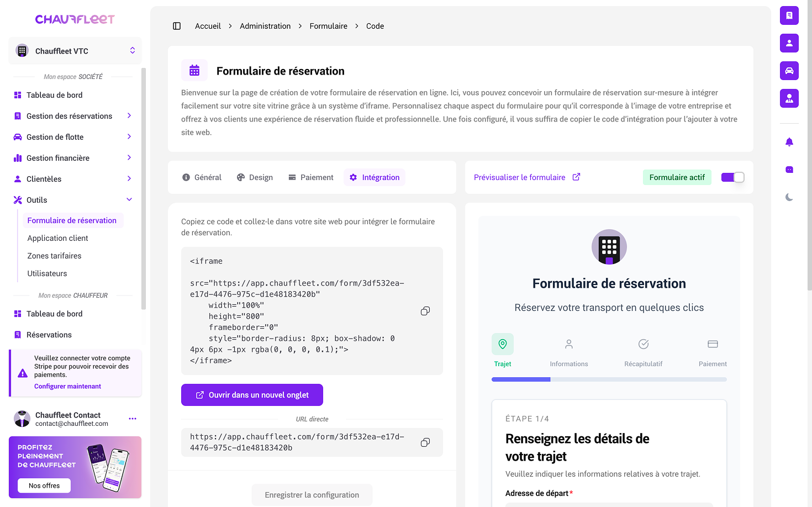Toggle the form active switch off
This screenshot has height=507, width=812.
click(x=732, y=177)
